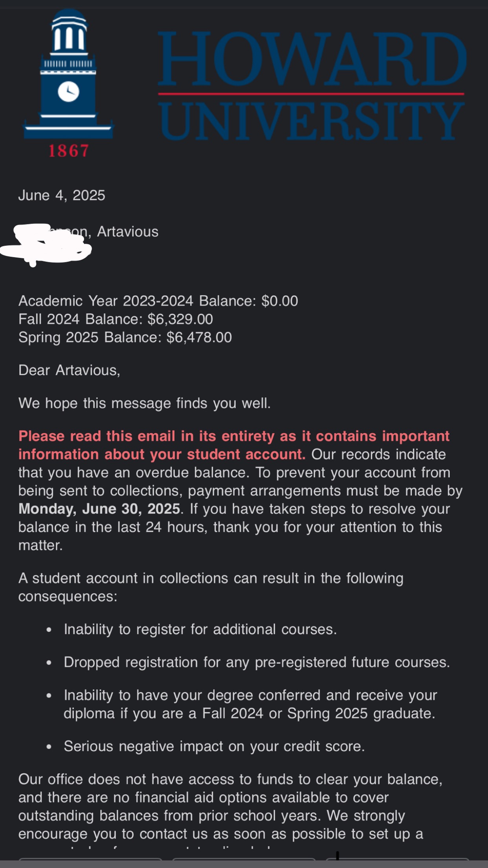Click the 'Inability to register for additional courses' bullet
Image resolution: width=488 pixels, height=868 pixels.
[x=200, y=629]
